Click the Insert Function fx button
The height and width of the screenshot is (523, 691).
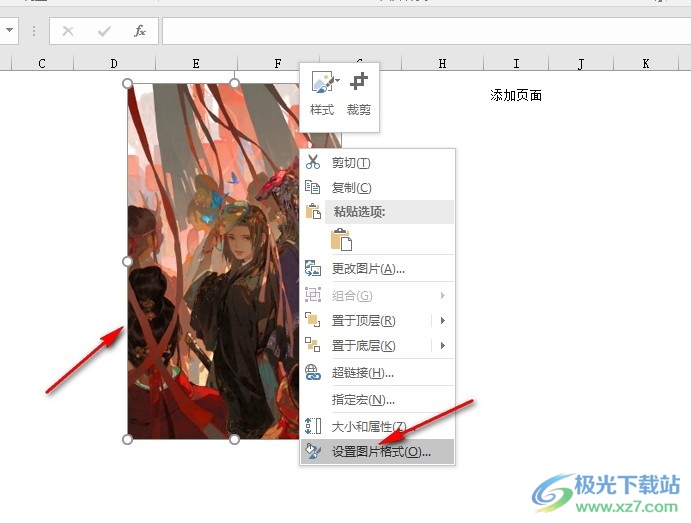point(140,31)
